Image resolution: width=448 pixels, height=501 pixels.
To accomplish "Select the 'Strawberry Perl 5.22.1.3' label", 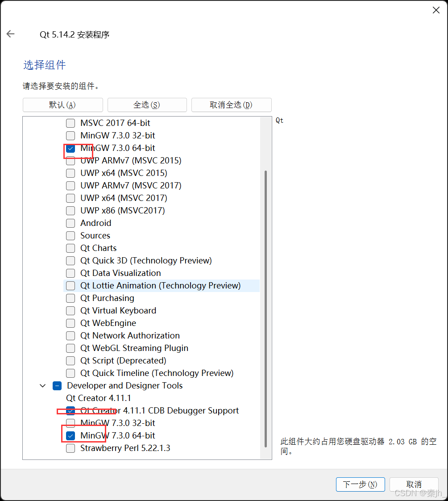I will pyautogui.click(x=125, y=448).
